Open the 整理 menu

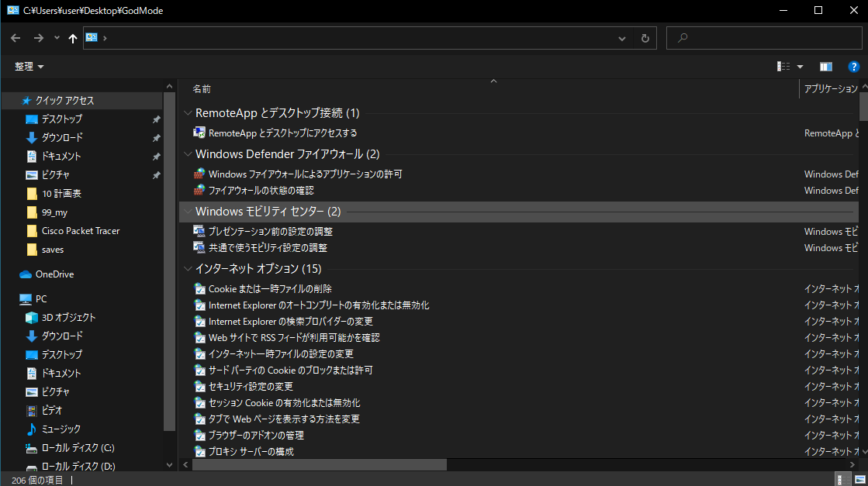point(29,67)
